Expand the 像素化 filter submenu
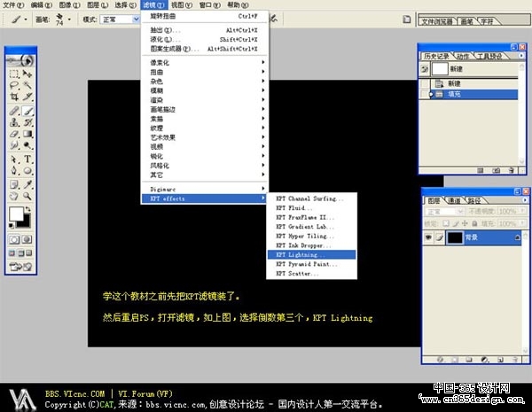532x412 pixels. (x=204, y=62)
